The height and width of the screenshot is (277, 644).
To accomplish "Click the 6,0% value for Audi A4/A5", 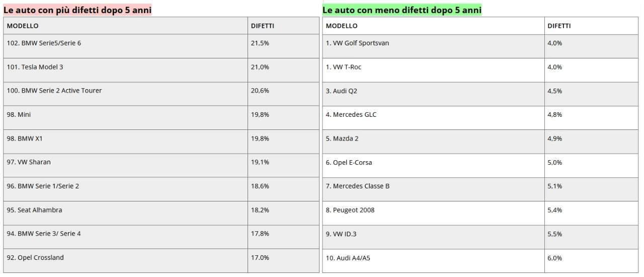I will [x=554, y=258].
